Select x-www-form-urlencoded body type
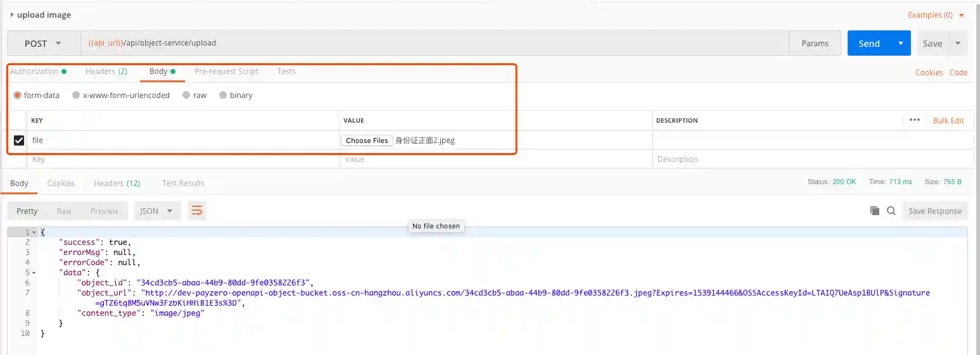 (76, 96)
